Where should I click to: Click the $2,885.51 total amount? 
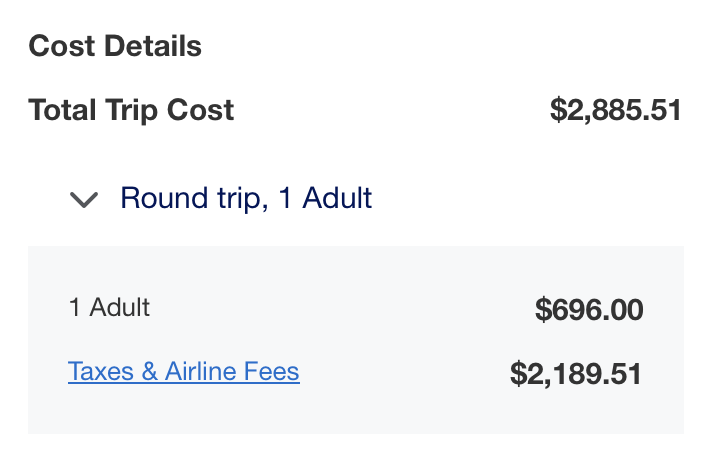click(x=615, y=110)
